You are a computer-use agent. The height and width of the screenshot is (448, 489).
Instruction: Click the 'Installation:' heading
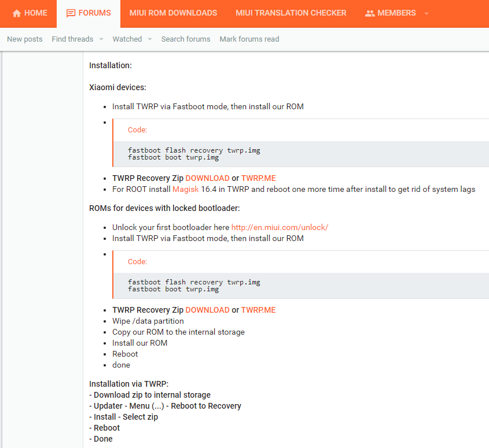point(111,65)
